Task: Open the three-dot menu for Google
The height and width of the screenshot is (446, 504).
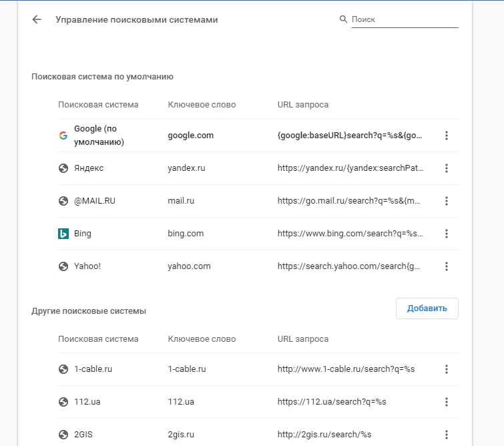Action: (447, 136)
